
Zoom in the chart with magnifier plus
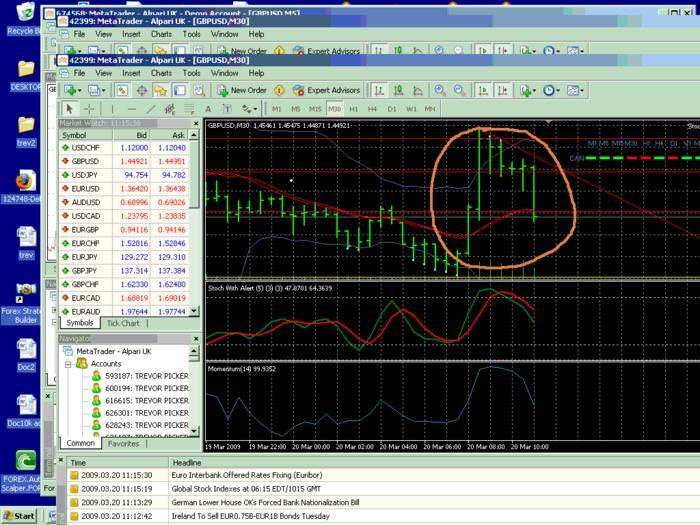pyautogui.click(x=440, y=90)
